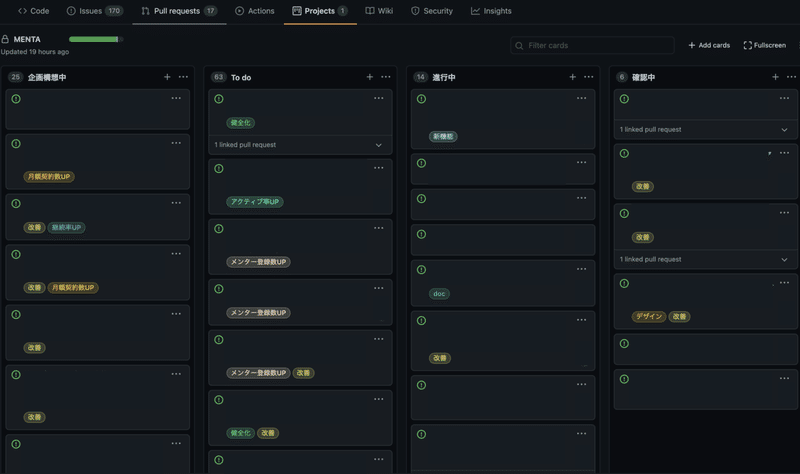800x474 pixels.
Task: Click the plus icon of Add cards
Action: (692, 45)
